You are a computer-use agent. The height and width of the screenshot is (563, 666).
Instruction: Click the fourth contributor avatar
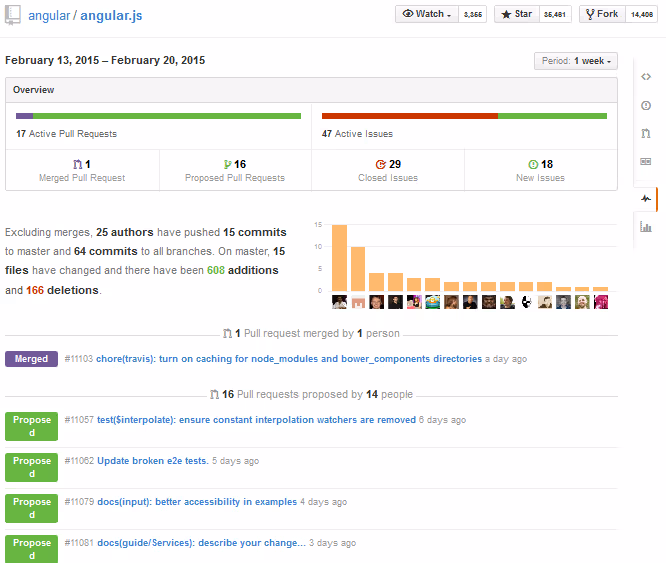(395, 302)
